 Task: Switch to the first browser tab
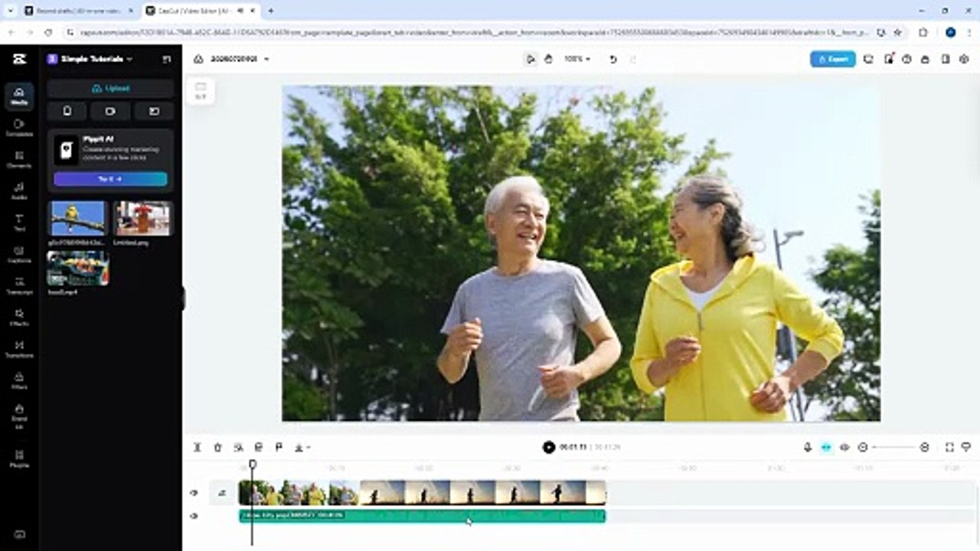click(x=79, y=11)
